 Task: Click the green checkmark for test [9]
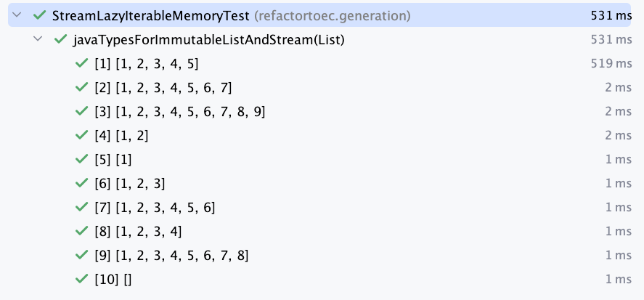82,255
